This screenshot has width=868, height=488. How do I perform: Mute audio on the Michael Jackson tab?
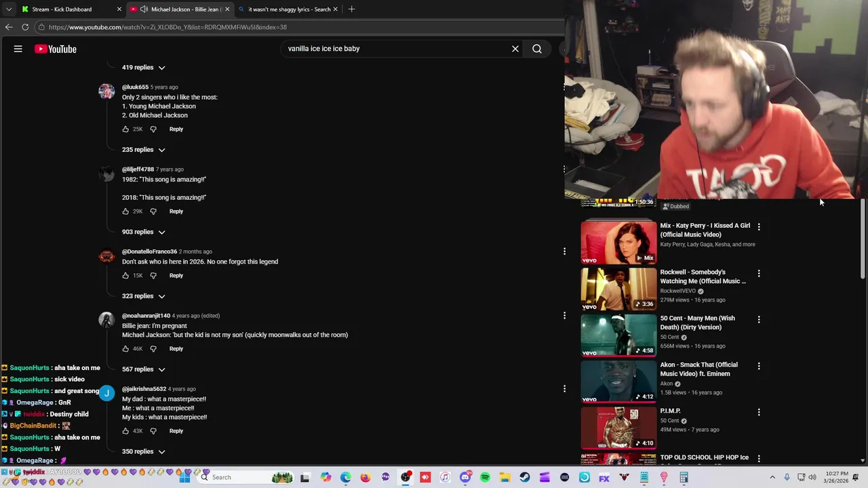[x=144, y=9]
